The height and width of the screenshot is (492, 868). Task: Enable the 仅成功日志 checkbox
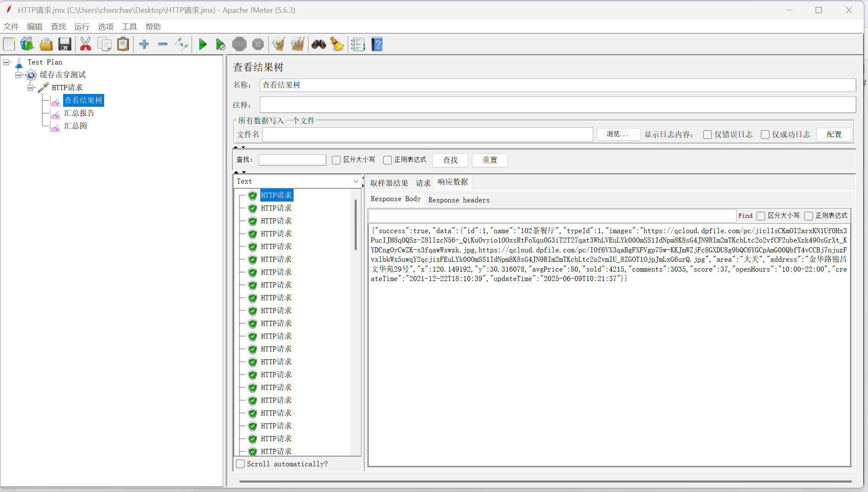point(765,135)
